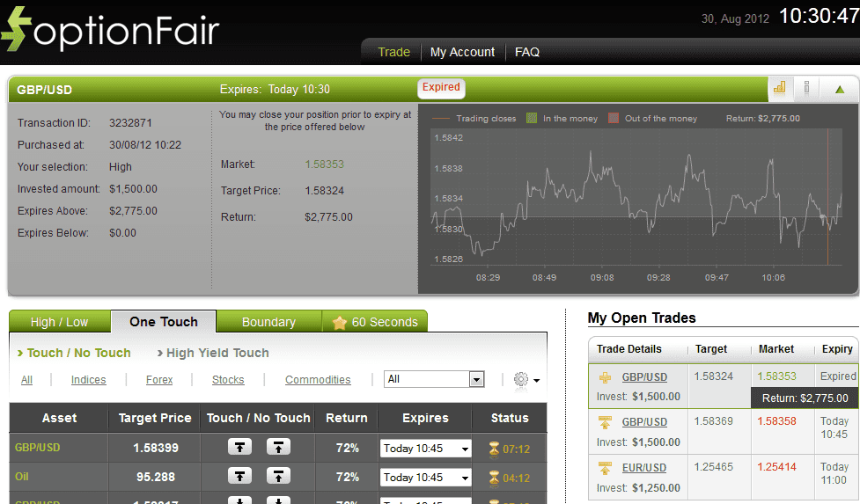
Task: Collapse the GBP/USD expired trade panel
Action: [839, 89]
